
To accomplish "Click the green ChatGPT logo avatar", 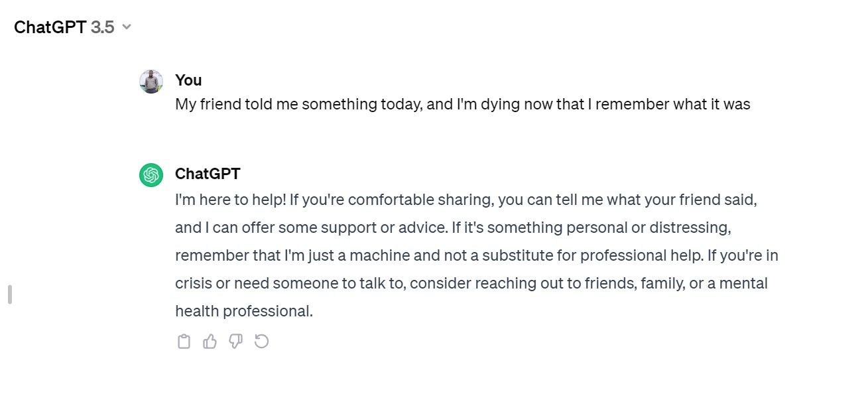I will click(x=151, y=175).
